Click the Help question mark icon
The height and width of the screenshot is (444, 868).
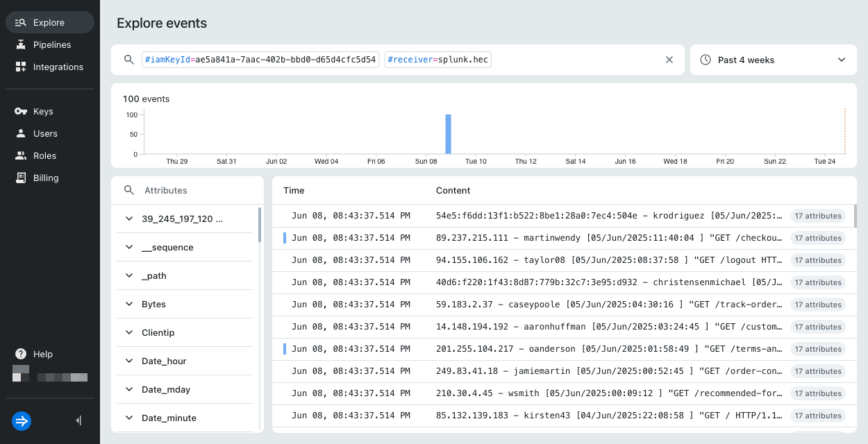(21, 354)
